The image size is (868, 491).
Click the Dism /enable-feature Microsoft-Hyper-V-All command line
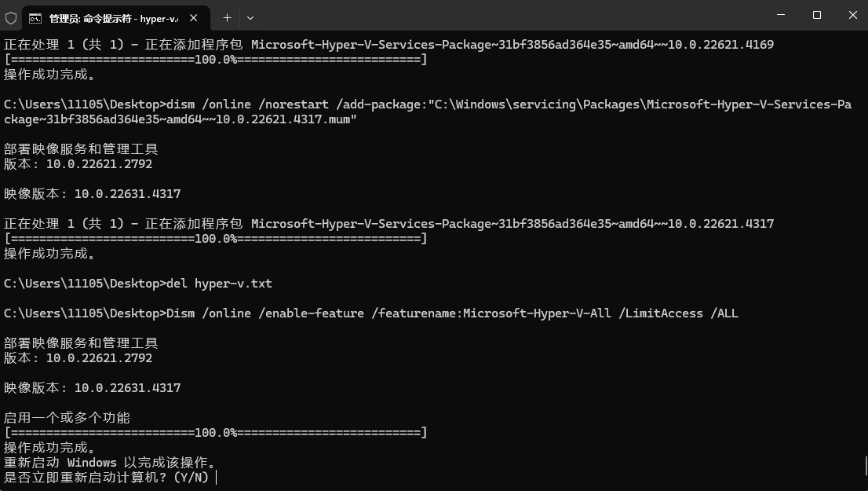371,313
